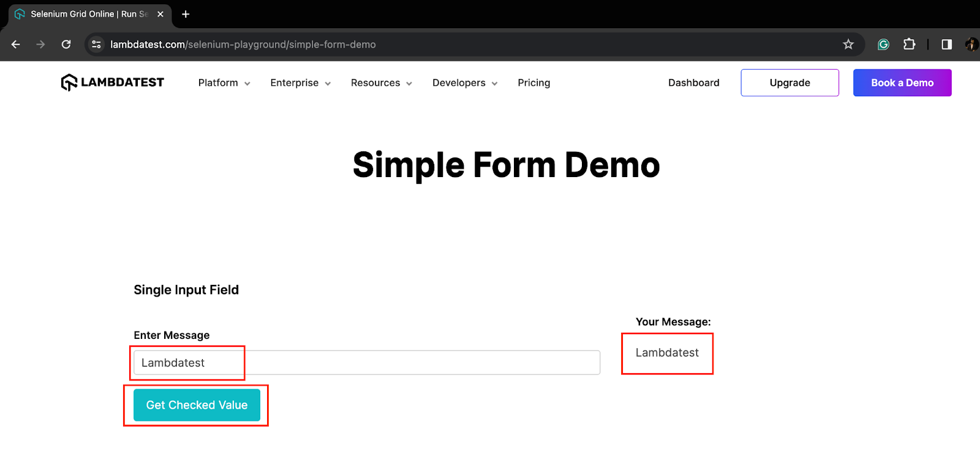Expand the Resources menu
Screen dimensions: 980x451
point(382,83)
